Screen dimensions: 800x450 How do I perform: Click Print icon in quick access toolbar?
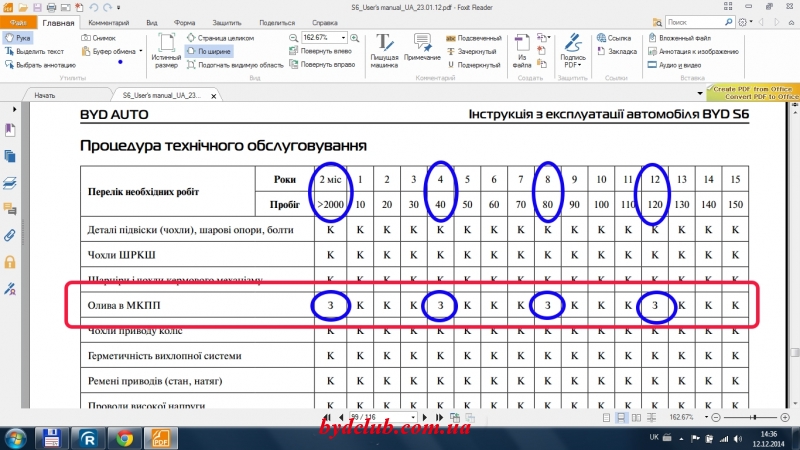click(51, 8)
